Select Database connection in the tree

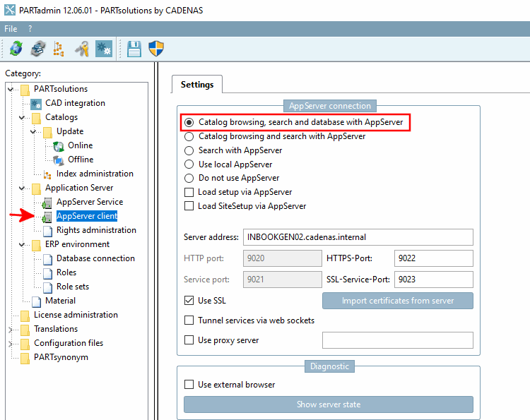pyautogui.click(x=95, y=258)
